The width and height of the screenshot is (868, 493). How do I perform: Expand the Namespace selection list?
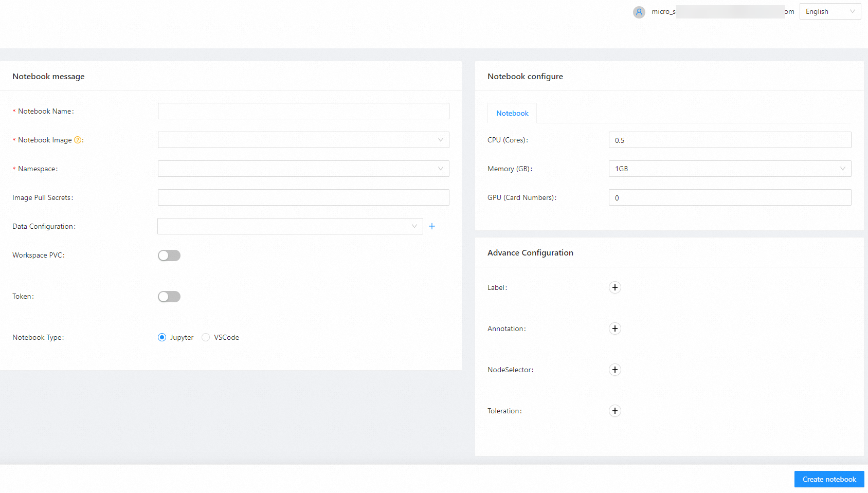point(303,168)
